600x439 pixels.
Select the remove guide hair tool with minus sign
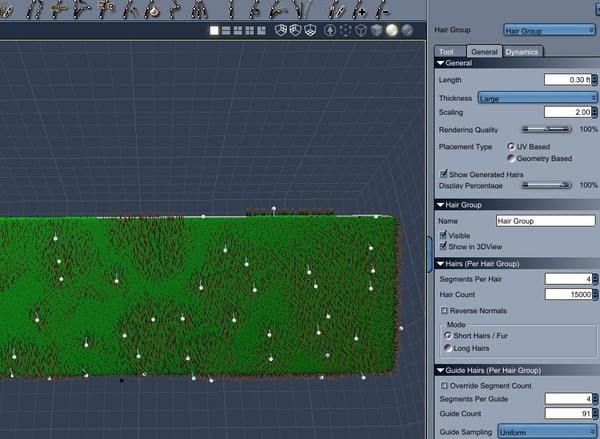tap(382, 9)
